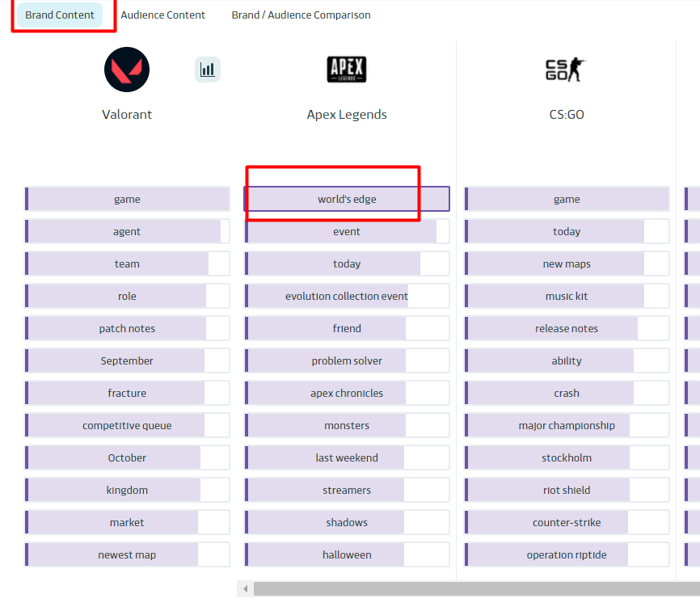The image size is (700, 607).
Task: Select the "operation riptide" keyword
Action: pyautogui.click(x=567, y=554)
